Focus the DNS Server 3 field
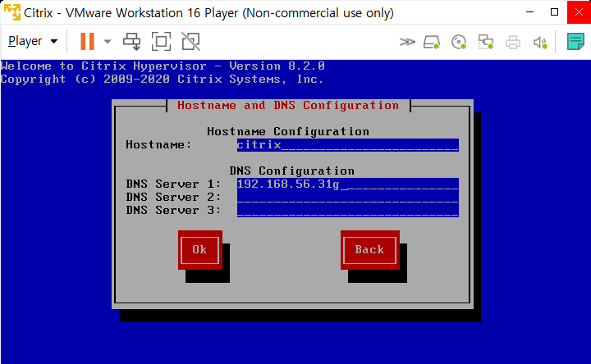This screenshot has width=591, height=364. [347, 211]
